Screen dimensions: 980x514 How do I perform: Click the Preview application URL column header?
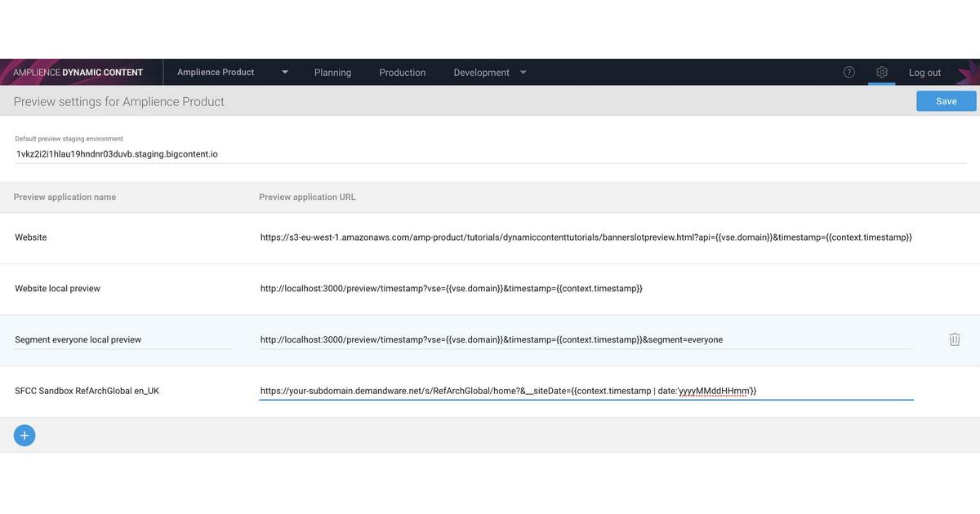[x=307, y=197]
